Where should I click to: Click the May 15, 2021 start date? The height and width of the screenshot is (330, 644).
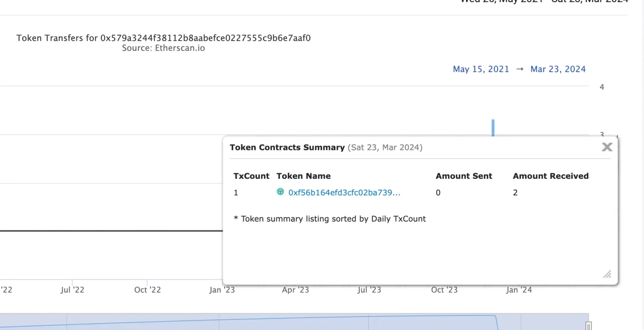(x=481, y=69)
